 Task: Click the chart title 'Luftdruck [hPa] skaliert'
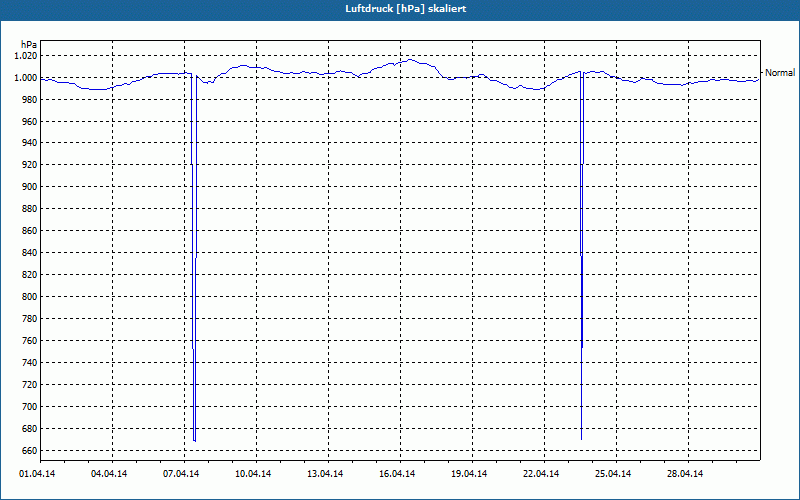(x=406, y=9)
